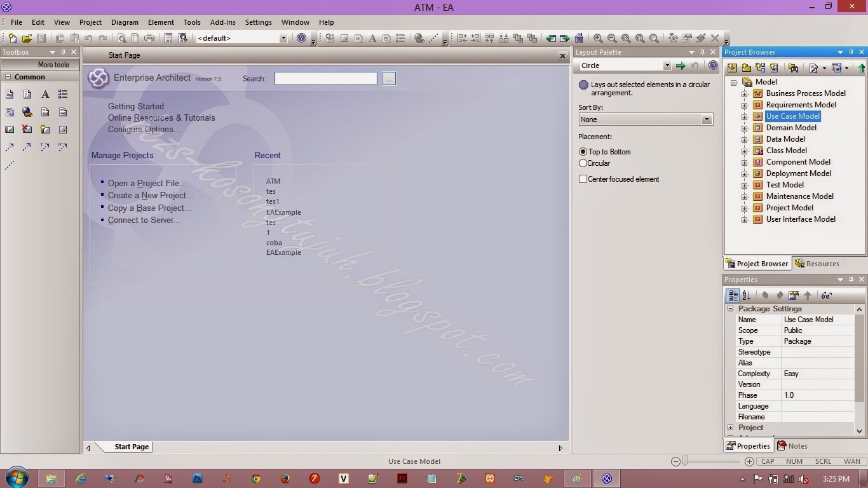
Task: Click the Zoom Out magnifier icon
Action: point(612,38)
